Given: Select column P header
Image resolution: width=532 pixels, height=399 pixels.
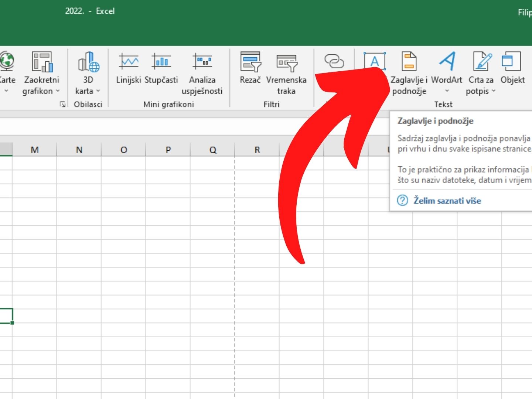Looking at the screenshot, I should [168, 150].
